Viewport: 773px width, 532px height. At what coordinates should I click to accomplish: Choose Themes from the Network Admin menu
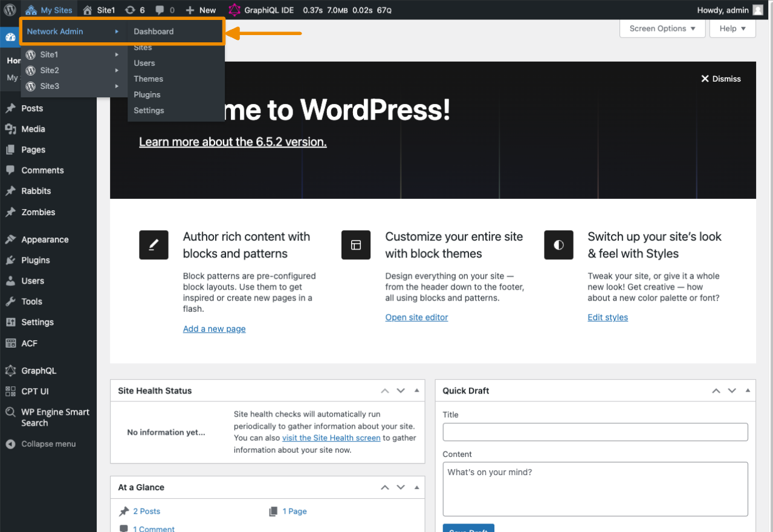(148, 79)
